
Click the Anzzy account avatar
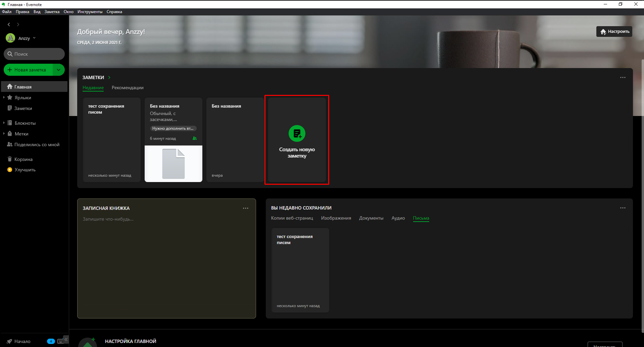click(10, 38)
